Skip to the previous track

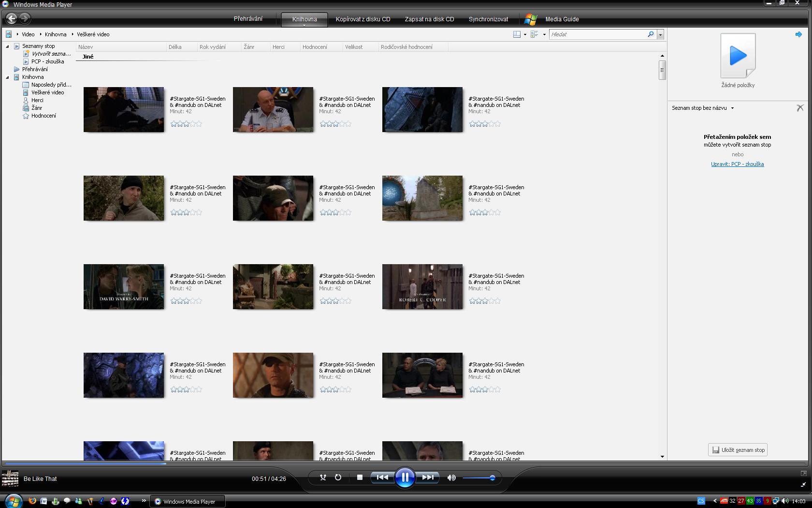[382, 478]
